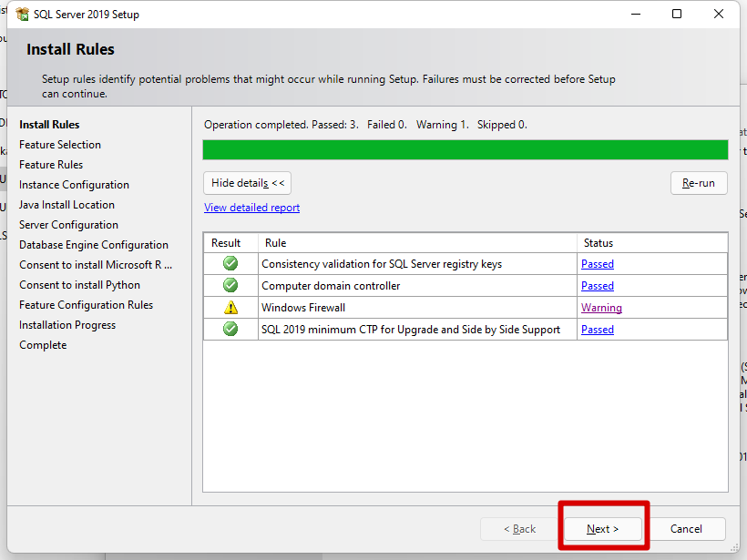Click the green check icon for Computer domain controller
This screenshot has height=560, width=747.
click(230, 285)
